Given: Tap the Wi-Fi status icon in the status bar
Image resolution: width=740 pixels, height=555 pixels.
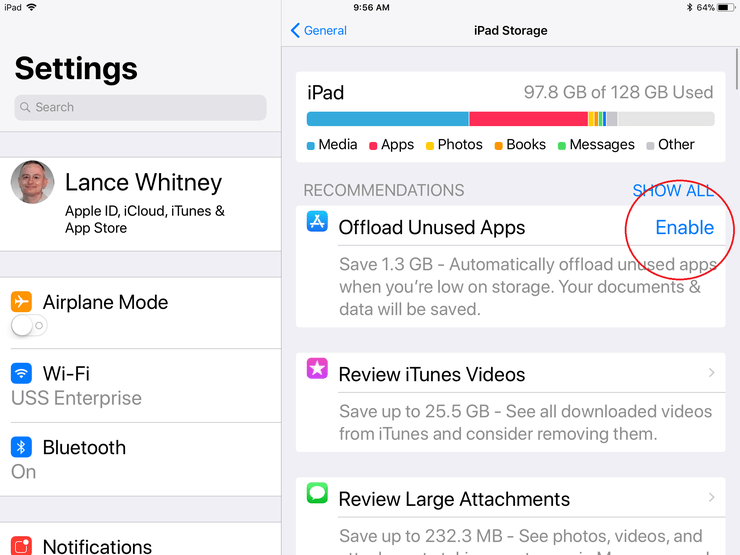Looking at the screenshot, I should [32, 7].
